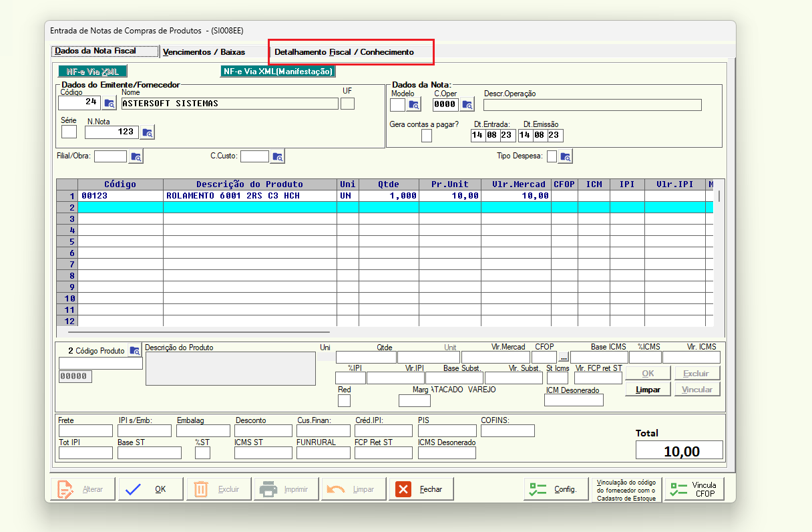Click the Descrição do Produto column header
The width and height of the screenshot is (812, 532).
[250, 184]
